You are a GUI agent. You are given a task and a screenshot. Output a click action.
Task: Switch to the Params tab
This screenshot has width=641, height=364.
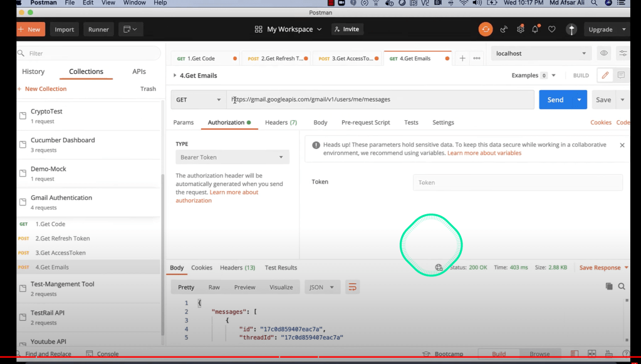coord(184,122)
